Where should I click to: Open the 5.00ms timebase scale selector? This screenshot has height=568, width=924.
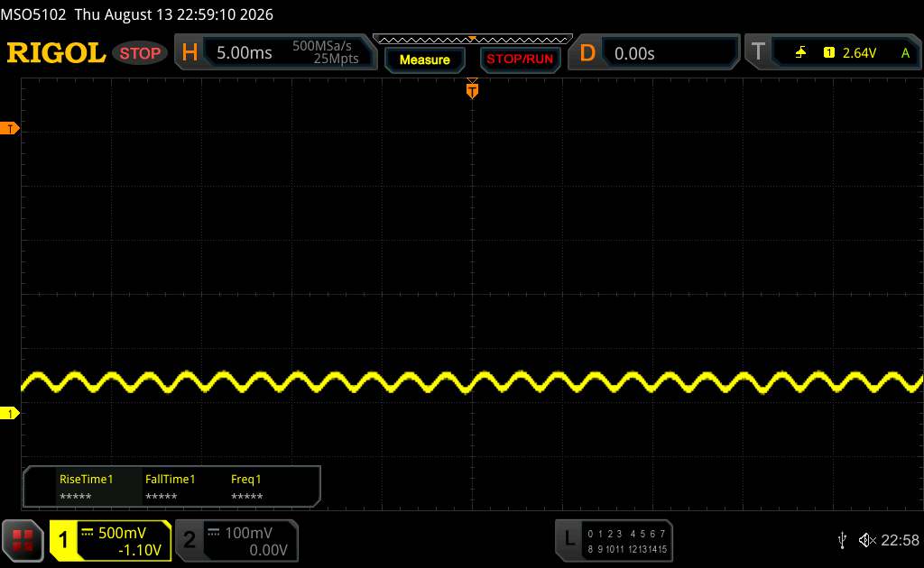tap(244, 53)
